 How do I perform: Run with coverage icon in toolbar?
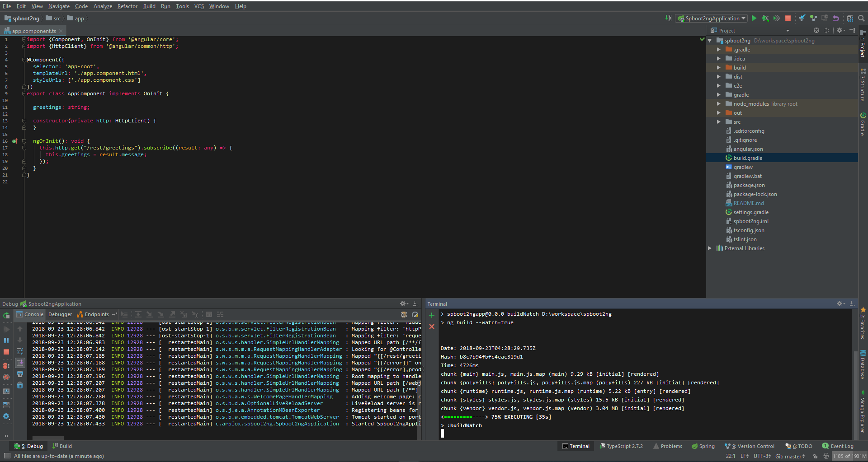[x=776, y=19]
